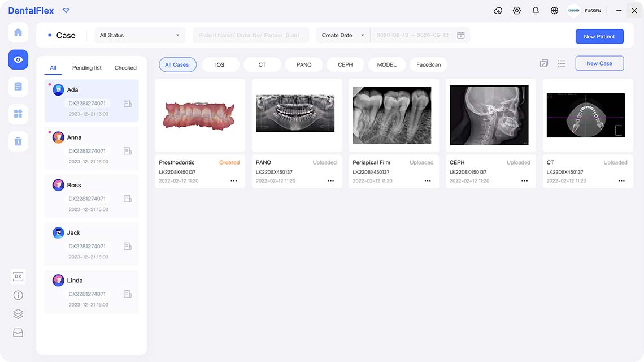The height and width of the screenshot is (362, 644).
Task: Filter cases by FaceScan
Action: pos(428,64)
